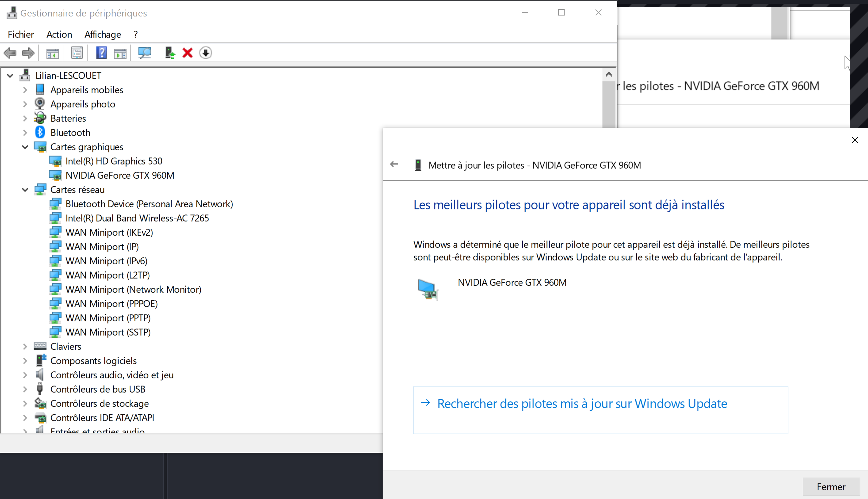This screenshot has height=499, width=868.
Task: Click the Back arrow toolbar icon
Action: [x=10, y=53]
